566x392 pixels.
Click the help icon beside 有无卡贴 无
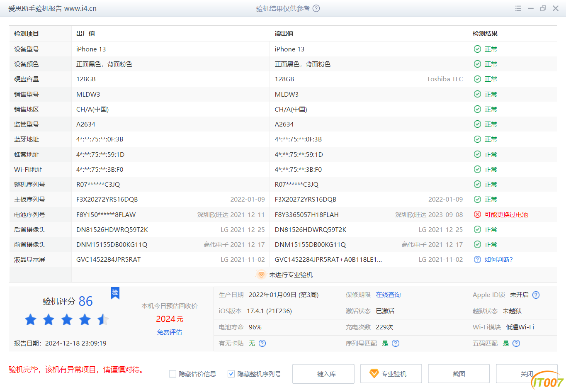pyautogui.click(x=262, y=343)
